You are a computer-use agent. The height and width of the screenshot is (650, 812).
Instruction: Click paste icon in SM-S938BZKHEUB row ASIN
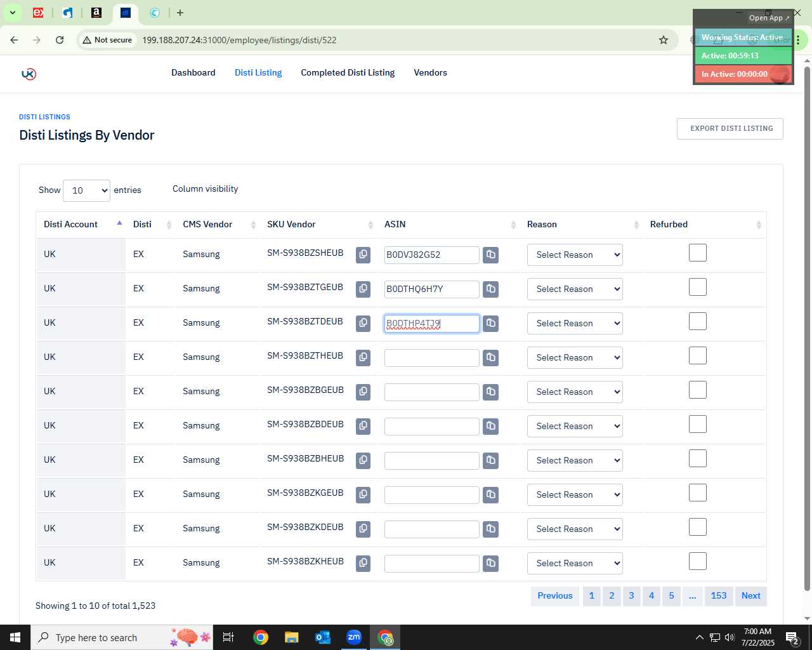click(x=490, y=563)
